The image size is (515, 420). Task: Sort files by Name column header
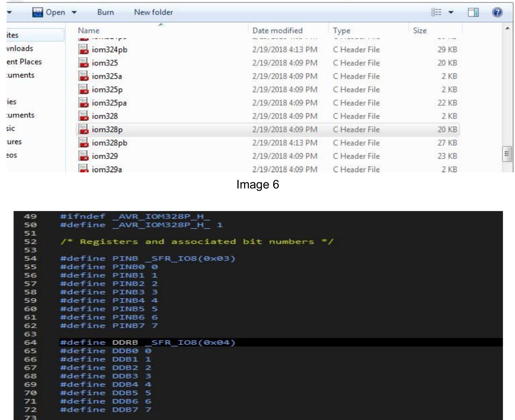(x=89, y=31)
